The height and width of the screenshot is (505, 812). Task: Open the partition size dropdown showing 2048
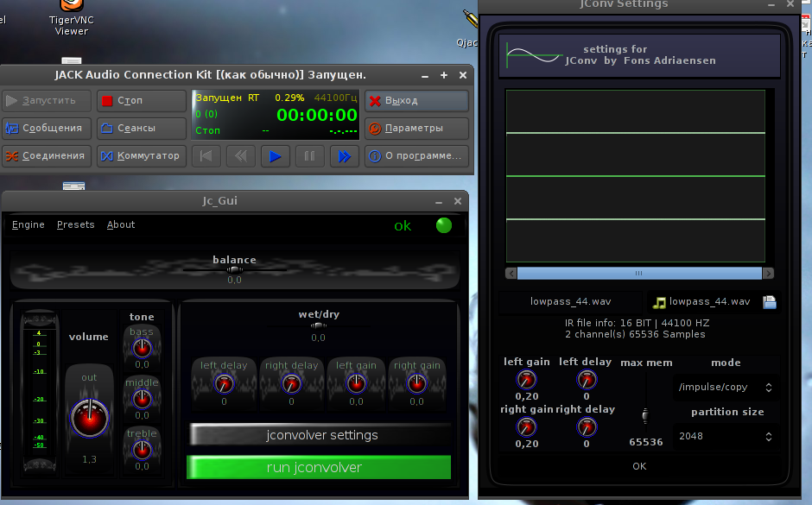click(725, 436)
